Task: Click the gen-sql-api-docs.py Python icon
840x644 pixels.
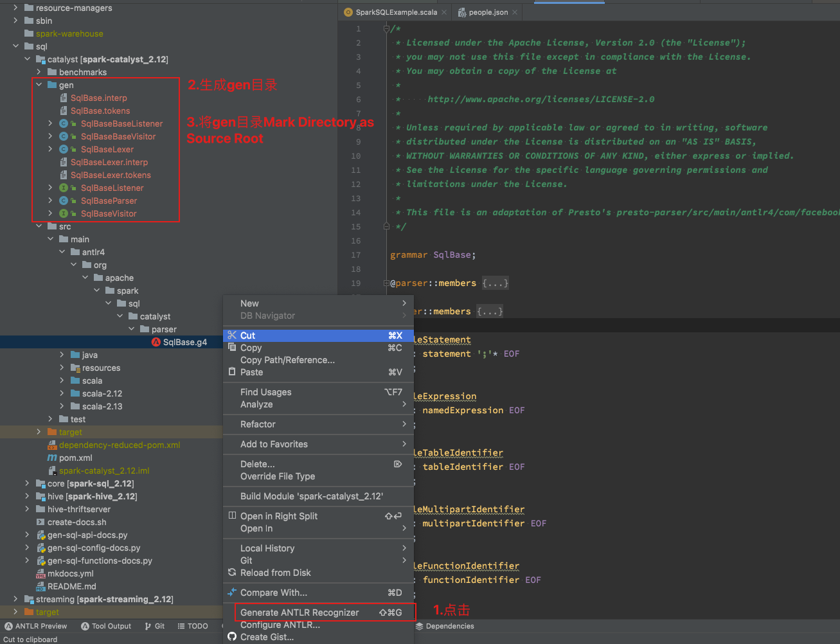Action: pos(40,535)
